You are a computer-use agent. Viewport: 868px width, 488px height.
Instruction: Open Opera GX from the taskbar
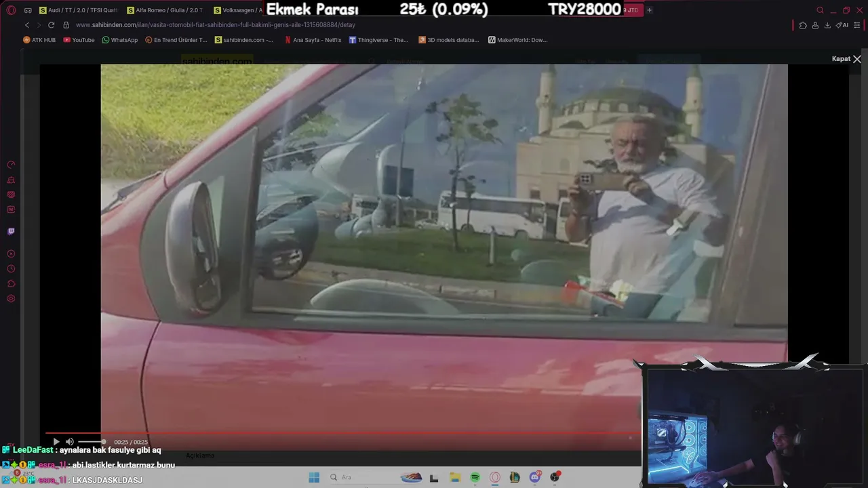pyautogui.click(x=495, y=477)
